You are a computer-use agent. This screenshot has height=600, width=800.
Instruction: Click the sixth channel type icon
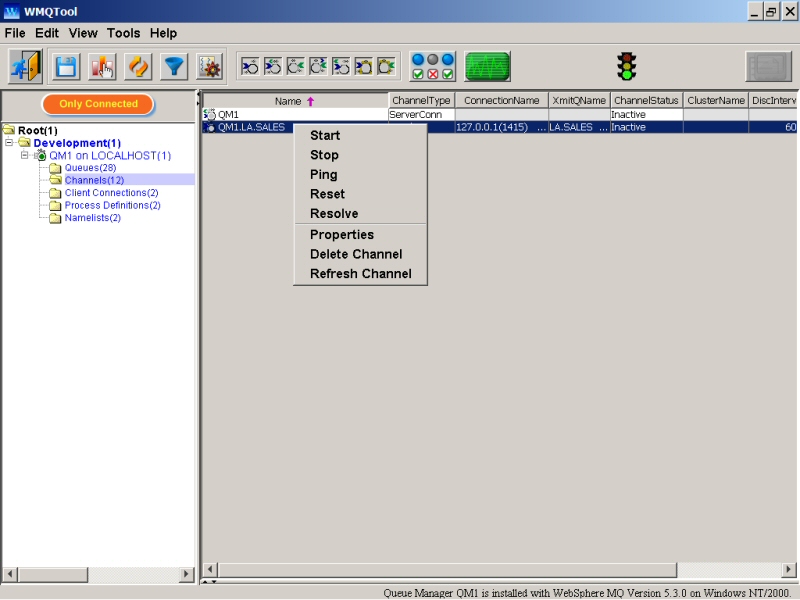click(364, 66)
